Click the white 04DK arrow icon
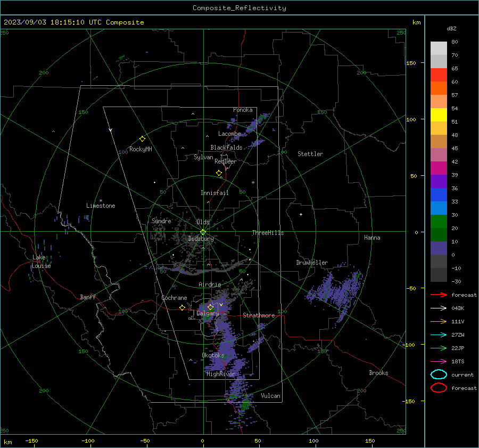This screenshot has width=479, height=448. coord(439,308)
